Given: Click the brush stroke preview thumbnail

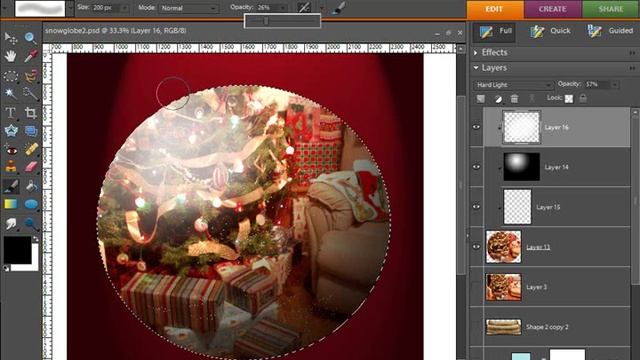Looking at the screenshot, I should point(40,8).
